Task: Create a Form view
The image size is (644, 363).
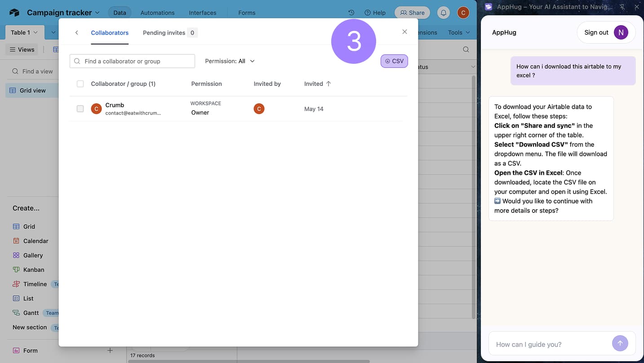Action: [x=26, y=350]
